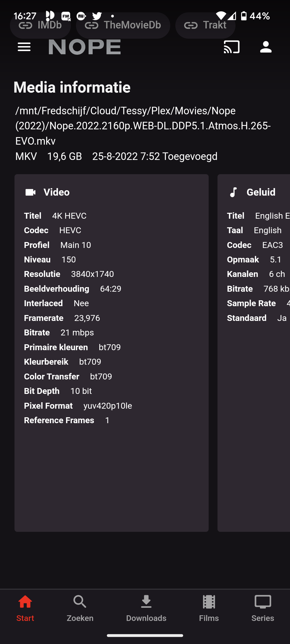The height and width of the screenshot is (644, 290).
Task: Open the Trakt link chip
Action: click(x=205, y=25)
